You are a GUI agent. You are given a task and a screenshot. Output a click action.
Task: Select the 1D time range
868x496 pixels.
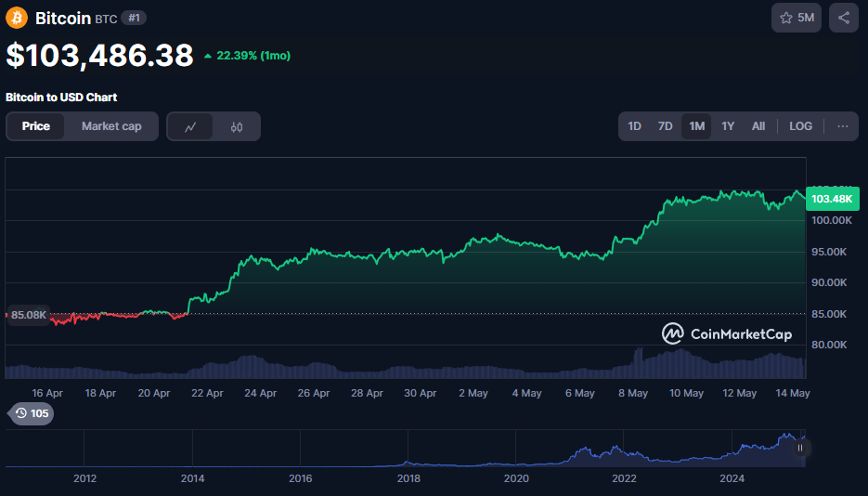(634, 126)
